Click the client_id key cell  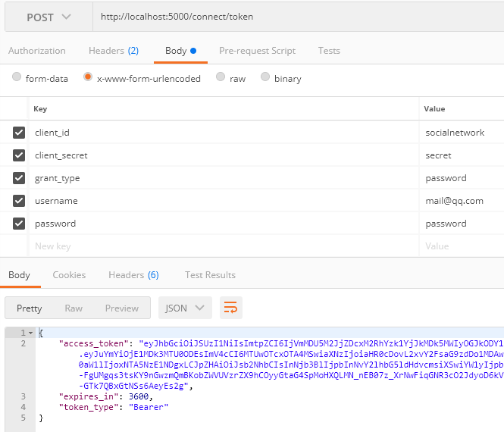click(x=224, y=133)
